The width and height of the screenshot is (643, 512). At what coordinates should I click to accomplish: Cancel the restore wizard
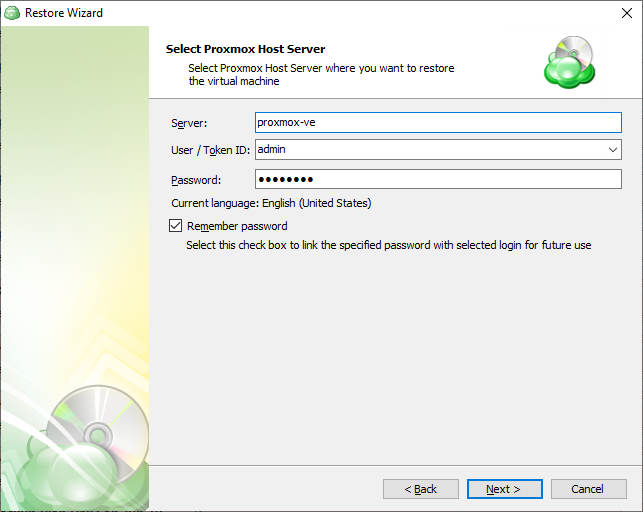[588, 489]
